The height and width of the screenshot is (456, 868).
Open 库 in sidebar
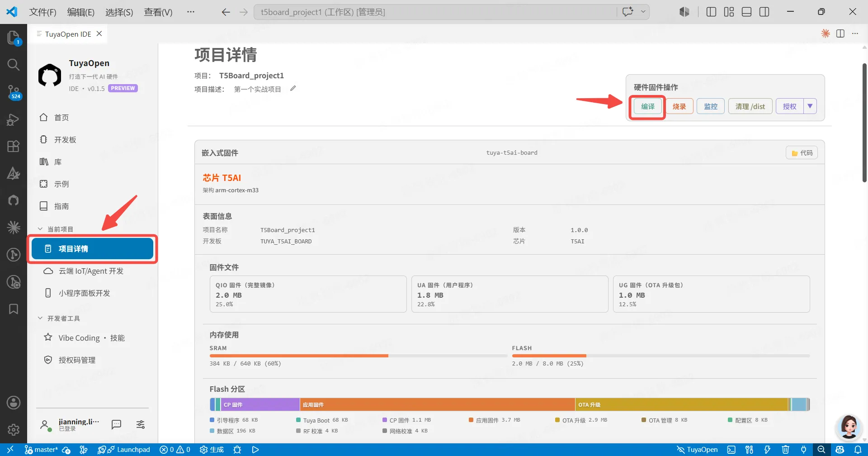[92, 162]
